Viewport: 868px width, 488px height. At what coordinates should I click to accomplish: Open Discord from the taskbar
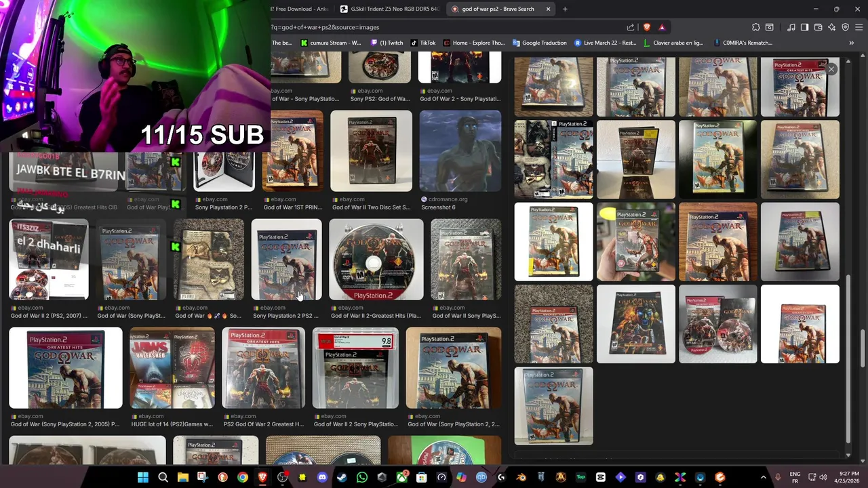(322, 477)
